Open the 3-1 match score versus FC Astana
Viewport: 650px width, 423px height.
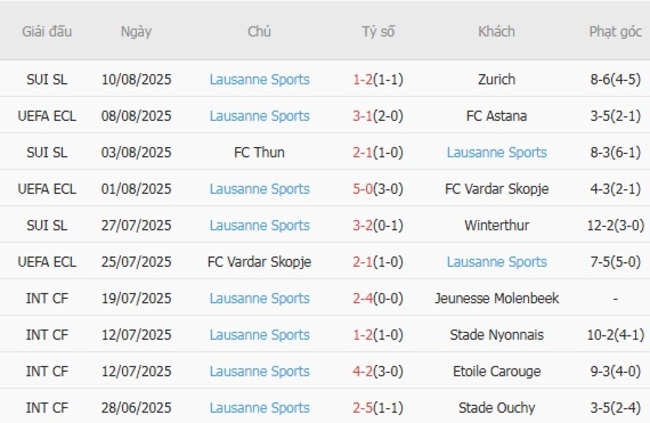pos(363,116)
